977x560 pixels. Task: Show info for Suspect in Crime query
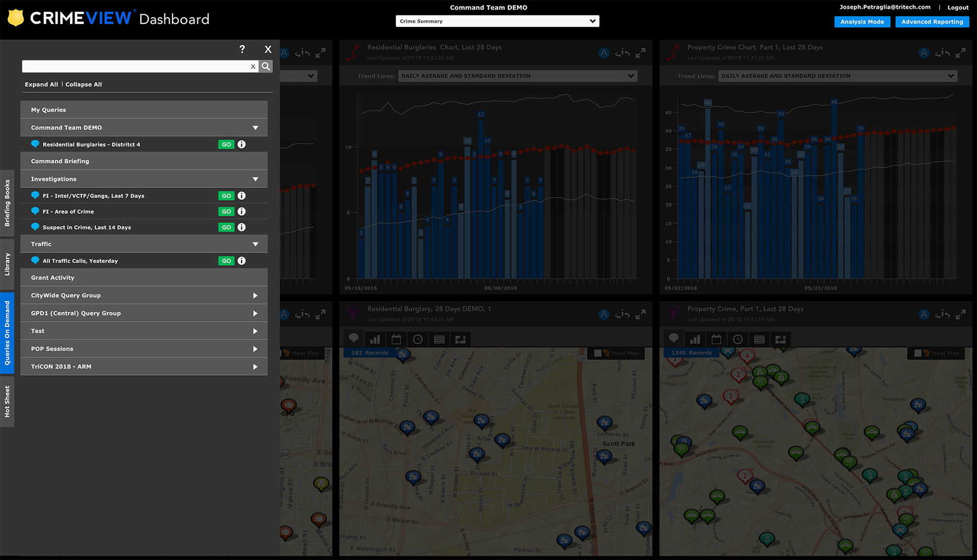pos(242,227)
